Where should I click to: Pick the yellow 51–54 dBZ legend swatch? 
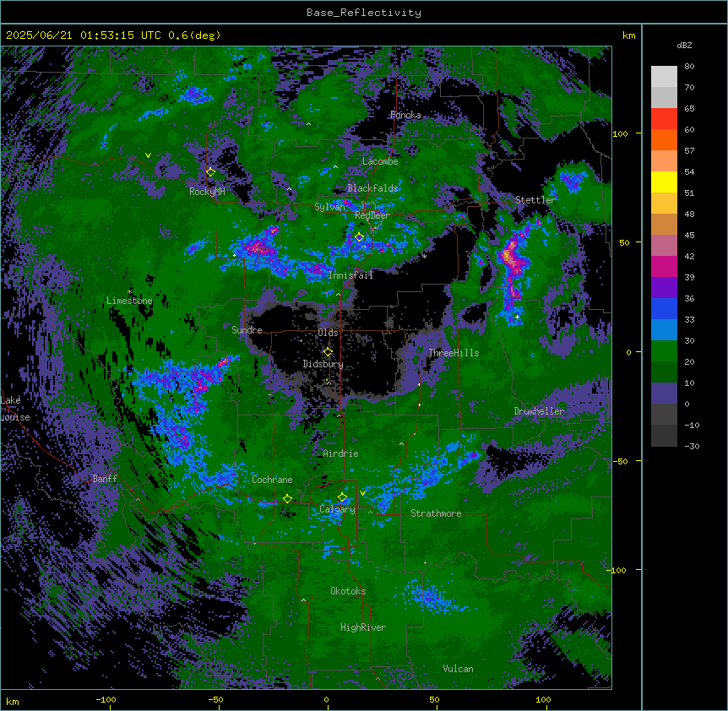coord(664,182)
